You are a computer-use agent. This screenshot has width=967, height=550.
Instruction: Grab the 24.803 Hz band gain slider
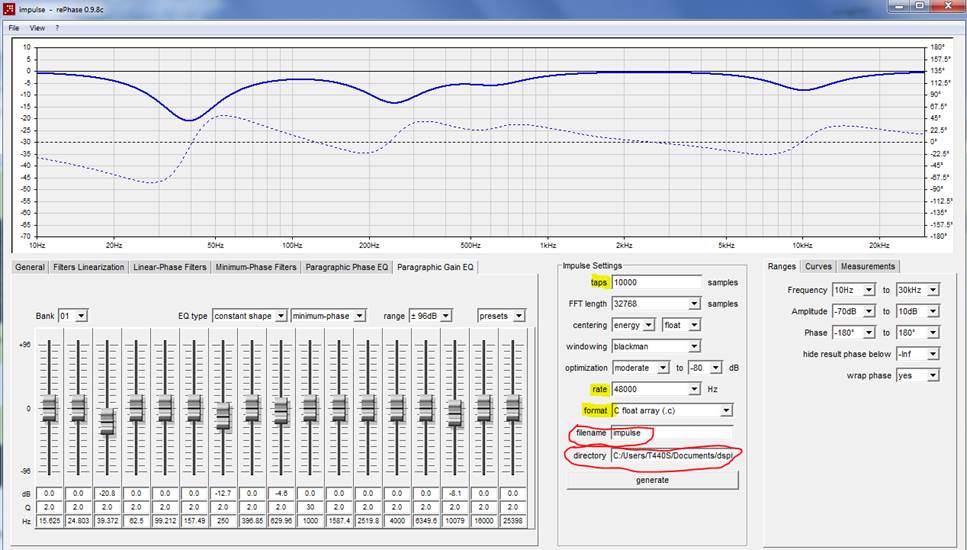tap(78, 408)
